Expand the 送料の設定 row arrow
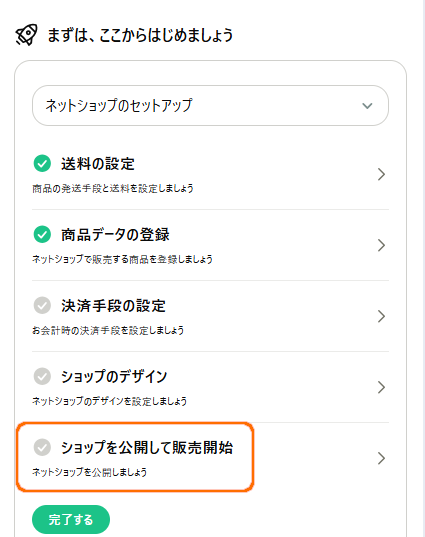 point(381,174)
